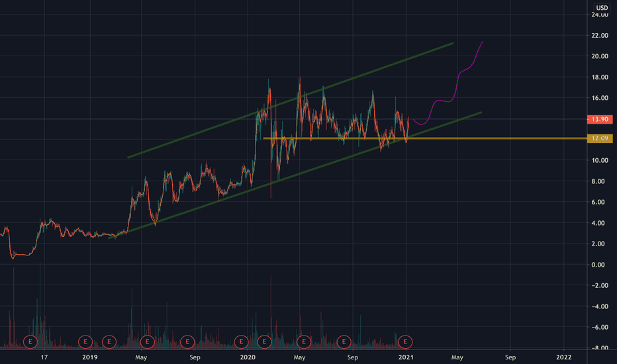Click the earnings marker just after the 2020 label
Screen dimensions: 617x364
264,341
